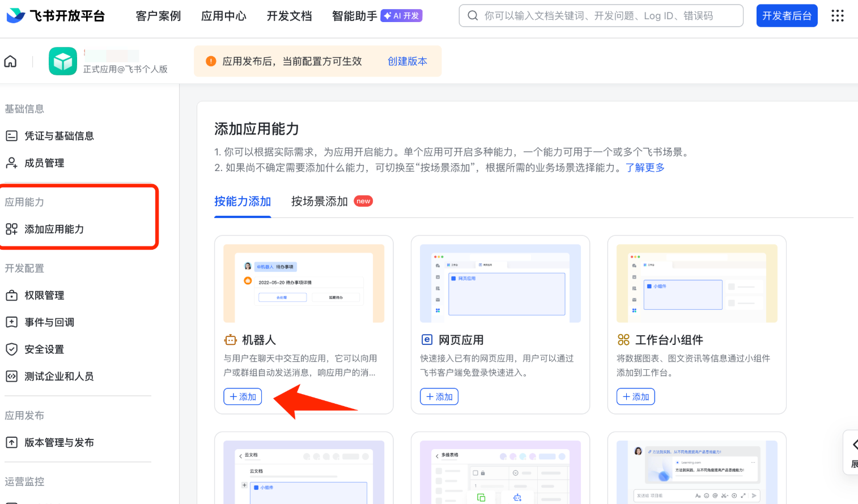Click the 了解更多 link
This screenshot has height=504, width=858.
[645, 168]
